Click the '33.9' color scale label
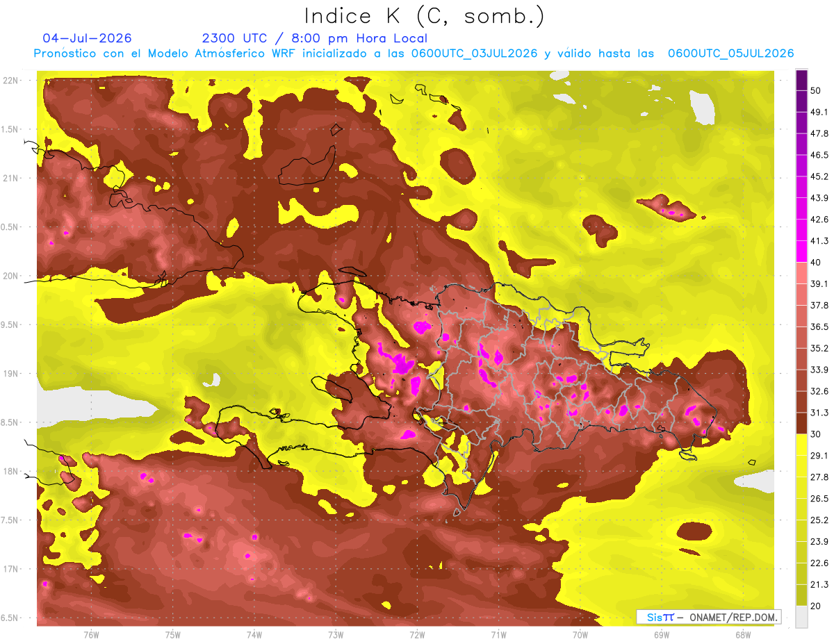Viewport: 834px width, 644px height. coord(819,370)
